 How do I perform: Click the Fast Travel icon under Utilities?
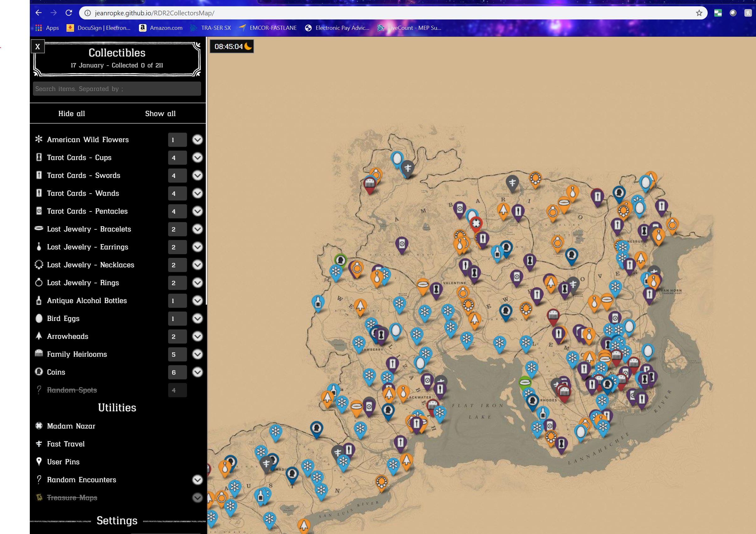(39, 444)
